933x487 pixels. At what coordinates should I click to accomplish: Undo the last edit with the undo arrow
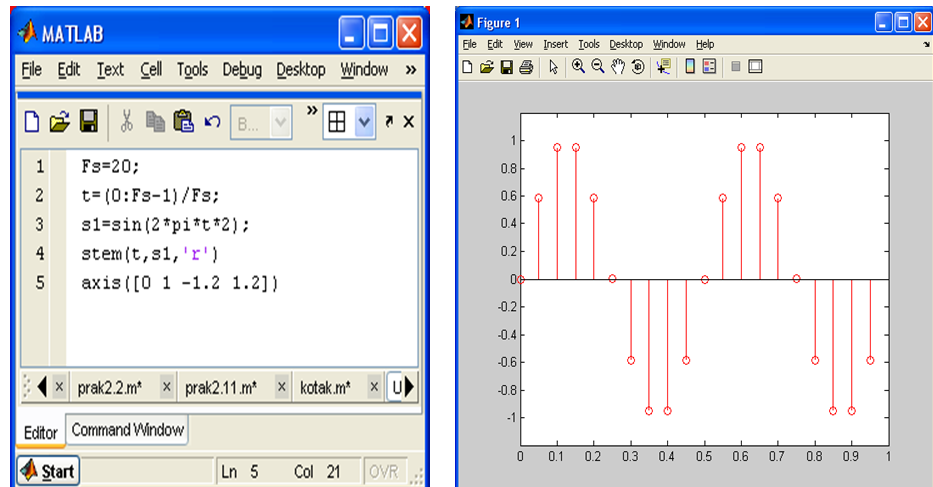212,122
